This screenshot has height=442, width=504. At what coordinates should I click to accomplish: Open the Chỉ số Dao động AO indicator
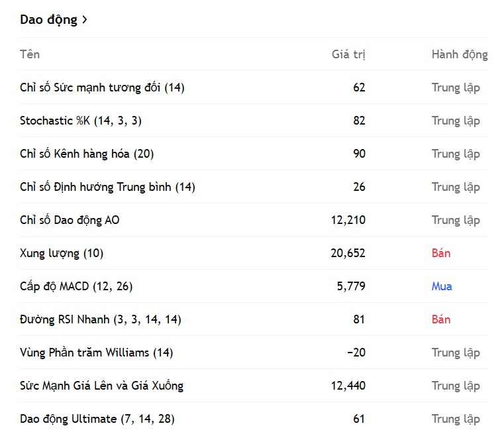coord(70,220)
